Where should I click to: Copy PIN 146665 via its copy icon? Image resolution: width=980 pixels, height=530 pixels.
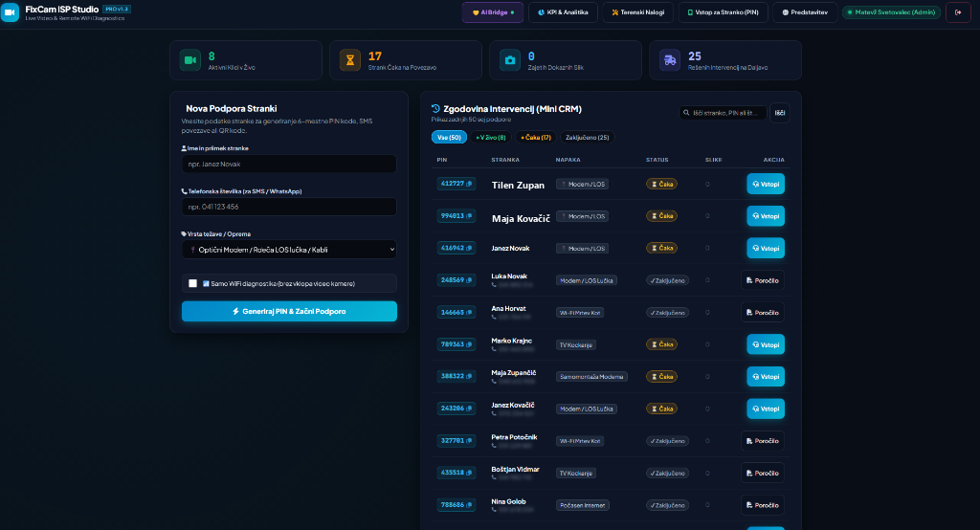[x=469, y=313]
